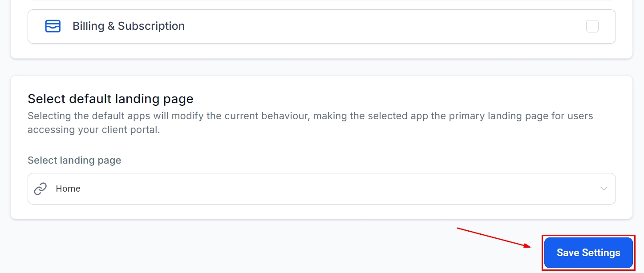Click the "Select landing page" field label
This screenshot has height=273, width=644.
pyautogui.click(x=74, y=160)
